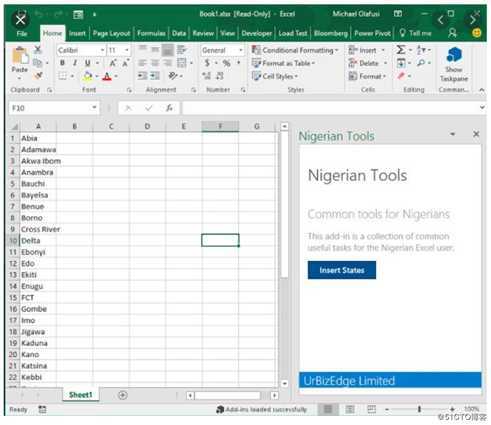The width and height of the screenshot is (491, 425).
Task: Click the Tell me search box
Action: [415, 33]
